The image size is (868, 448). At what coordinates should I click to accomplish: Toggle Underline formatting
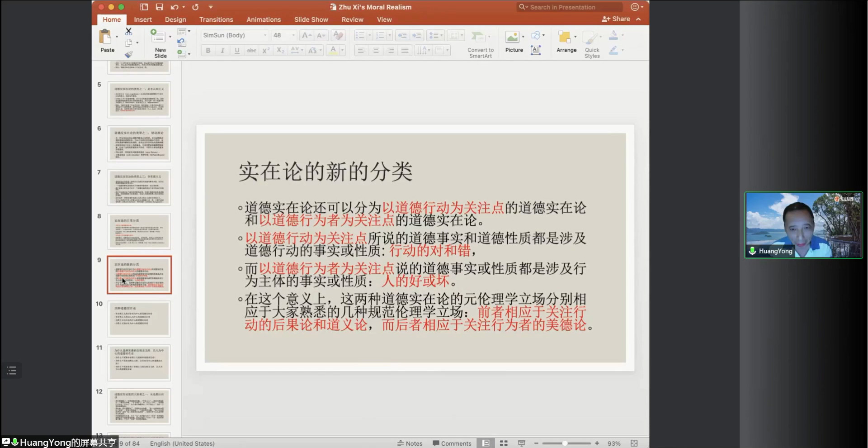[x=237, y=50]
